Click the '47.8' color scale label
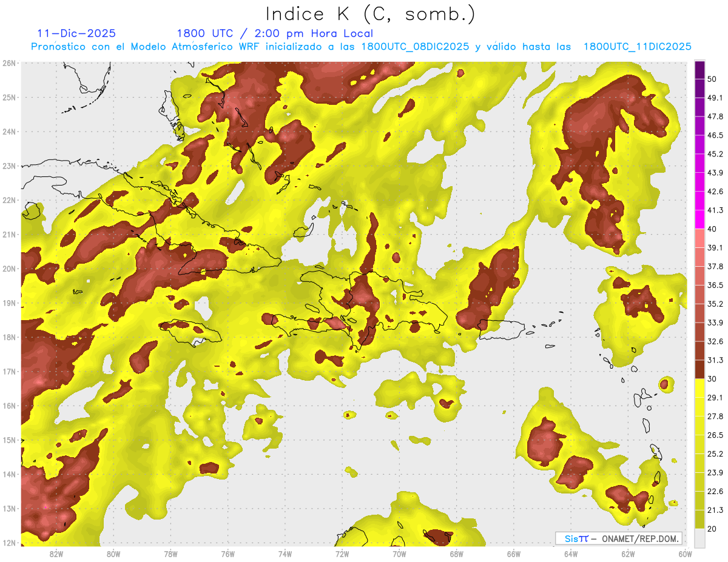The width and height of the screenshot is (728, 562). tap(715, 117)
